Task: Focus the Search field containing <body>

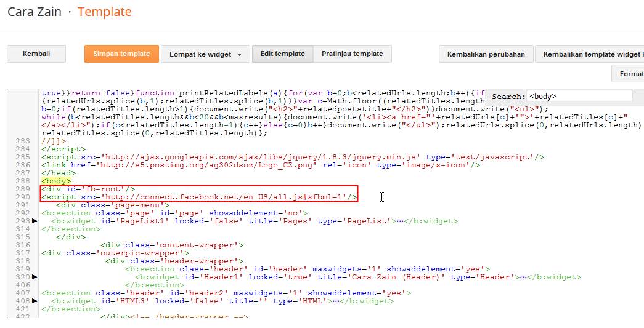Action: [x=579, y=97]
